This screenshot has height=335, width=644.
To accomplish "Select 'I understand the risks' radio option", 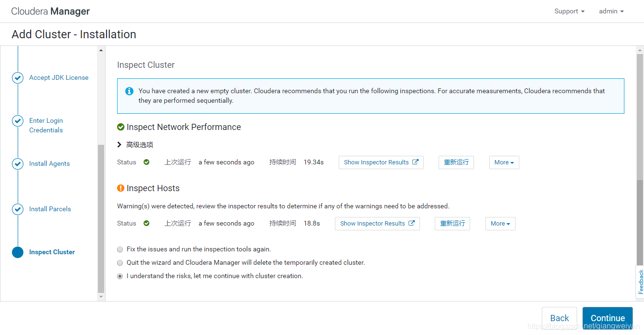I will pyautogui.click(x=120, y=276).
